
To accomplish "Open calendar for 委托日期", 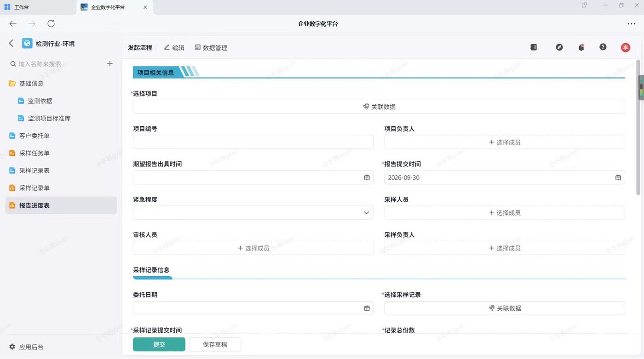I will (367, 308).
